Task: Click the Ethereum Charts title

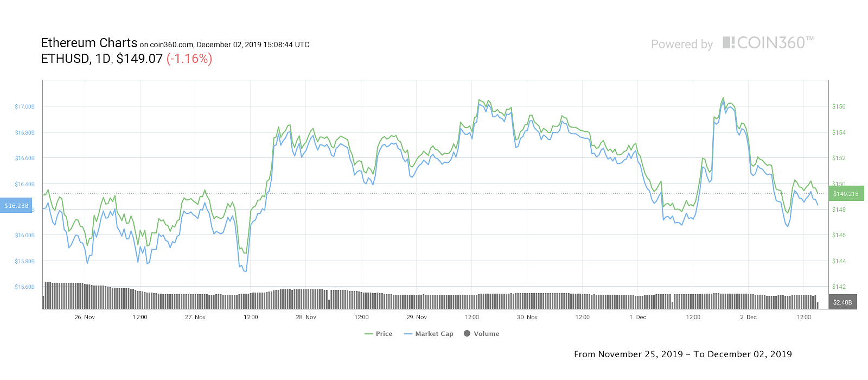Action: point(89,43)
